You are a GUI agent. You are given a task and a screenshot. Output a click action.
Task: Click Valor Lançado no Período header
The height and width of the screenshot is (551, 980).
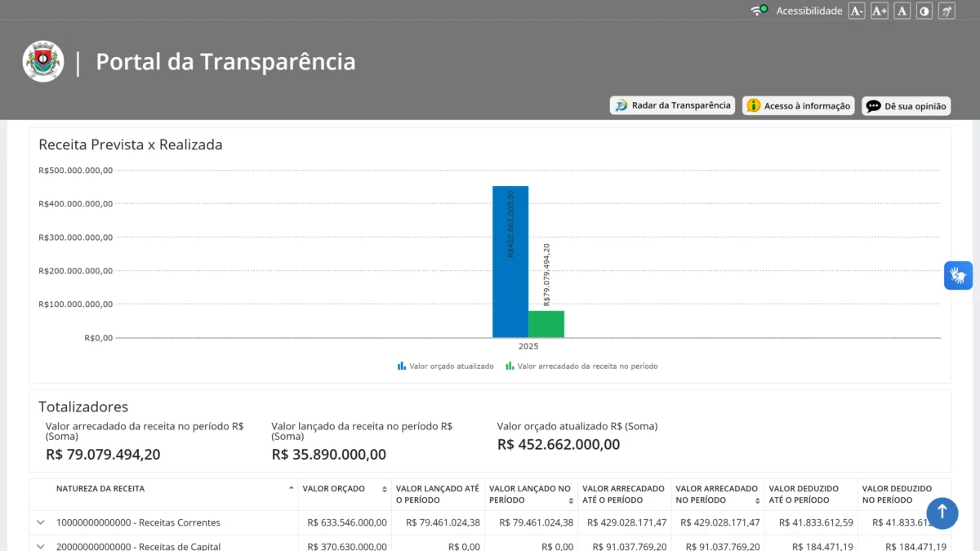tap(530, 494)
